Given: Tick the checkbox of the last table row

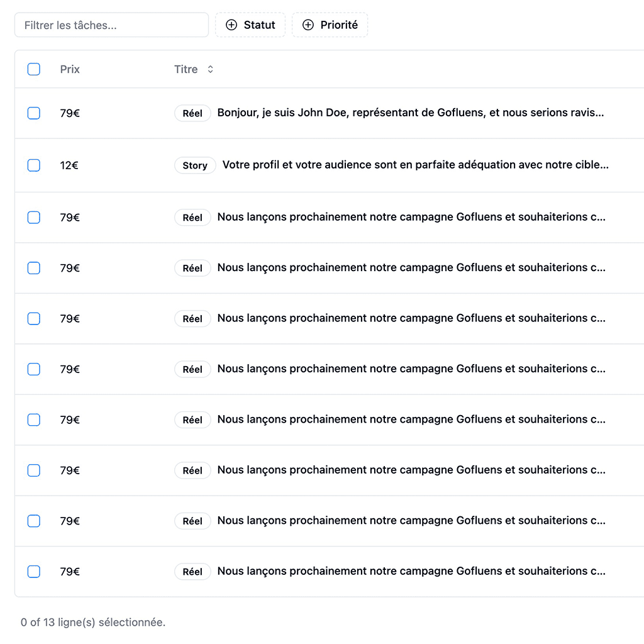Looking at the screenshot, I should click(34, 572).
